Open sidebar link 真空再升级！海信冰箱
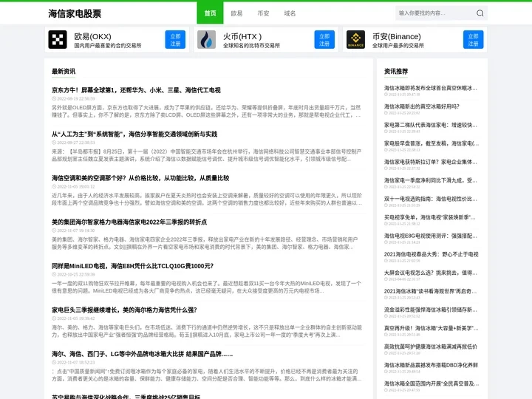This screenshot has width=532, height=399. (x=432, y=328)
